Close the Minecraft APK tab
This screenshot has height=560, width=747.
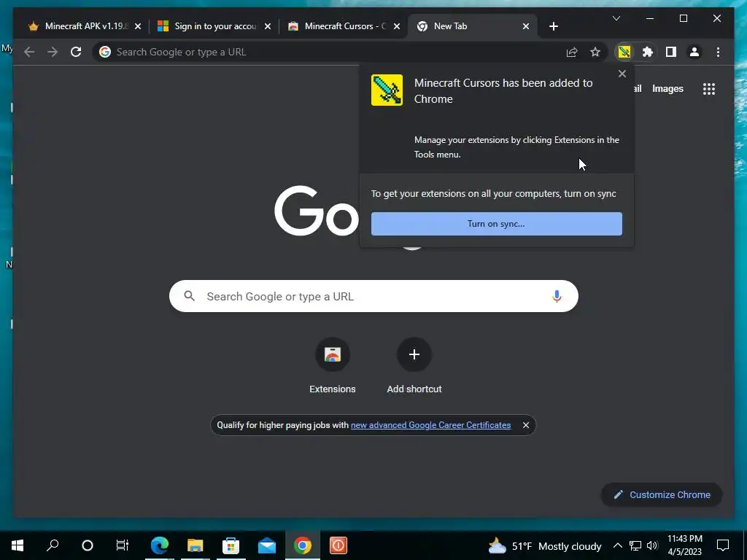(x=138, y=26)
